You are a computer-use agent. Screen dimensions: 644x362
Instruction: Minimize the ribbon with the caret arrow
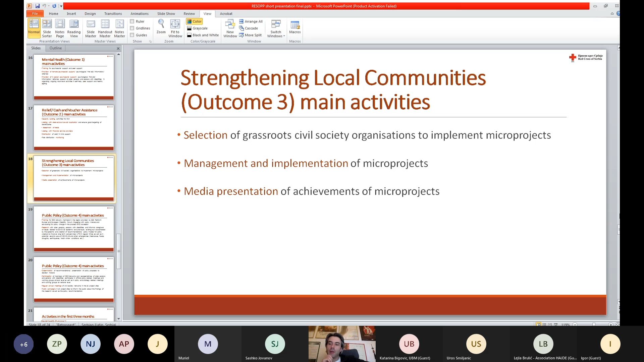(612, 13)
